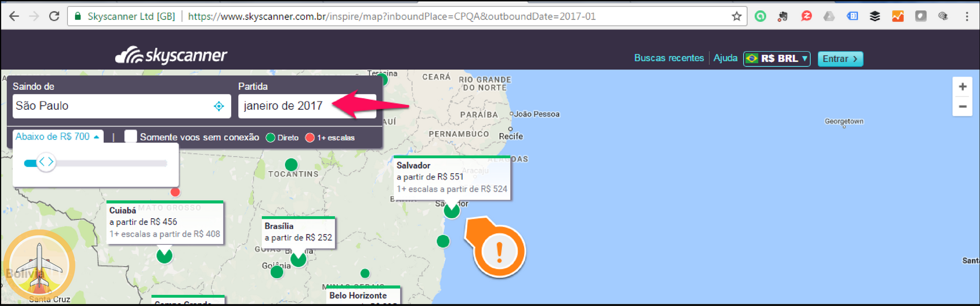
Task: Select the Salvador price card on the map
Action: (452, 177)
